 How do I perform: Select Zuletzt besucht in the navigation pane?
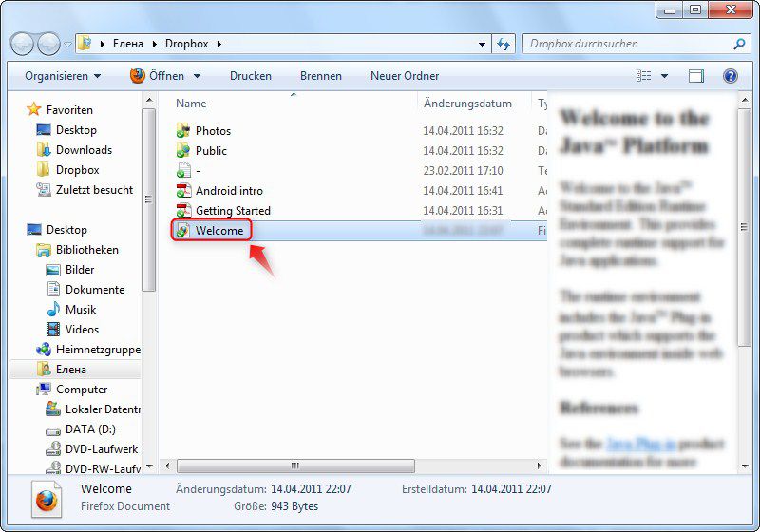(85, 189)
